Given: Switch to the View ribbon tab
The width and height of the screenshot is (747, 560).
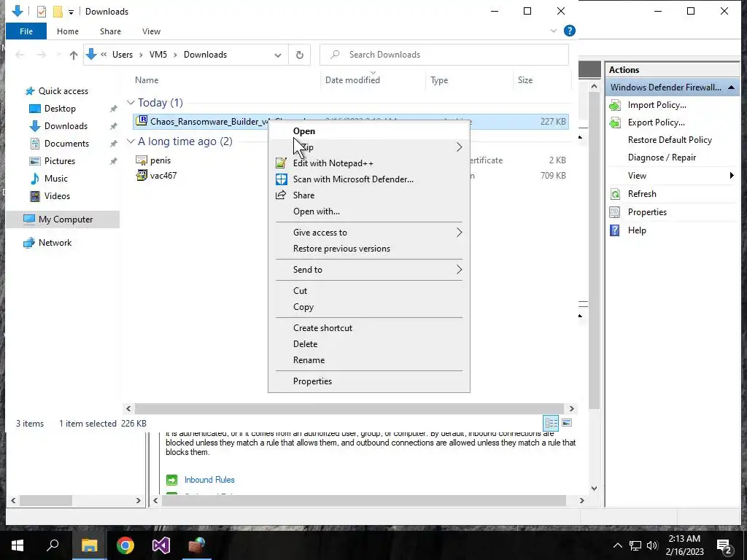Looking at the screenshot, I should 151,31.
